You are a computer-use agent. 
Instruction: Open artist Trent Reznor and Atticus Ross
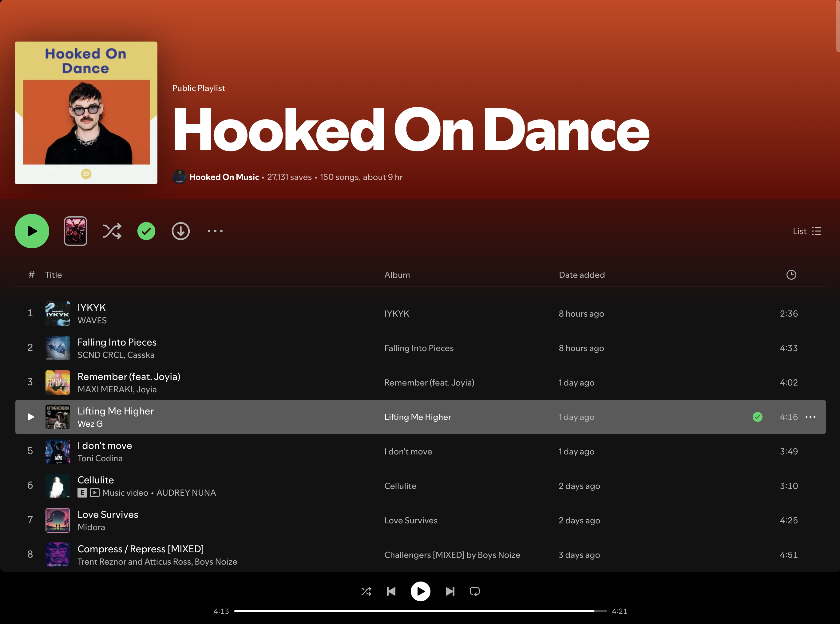[134, 562]
